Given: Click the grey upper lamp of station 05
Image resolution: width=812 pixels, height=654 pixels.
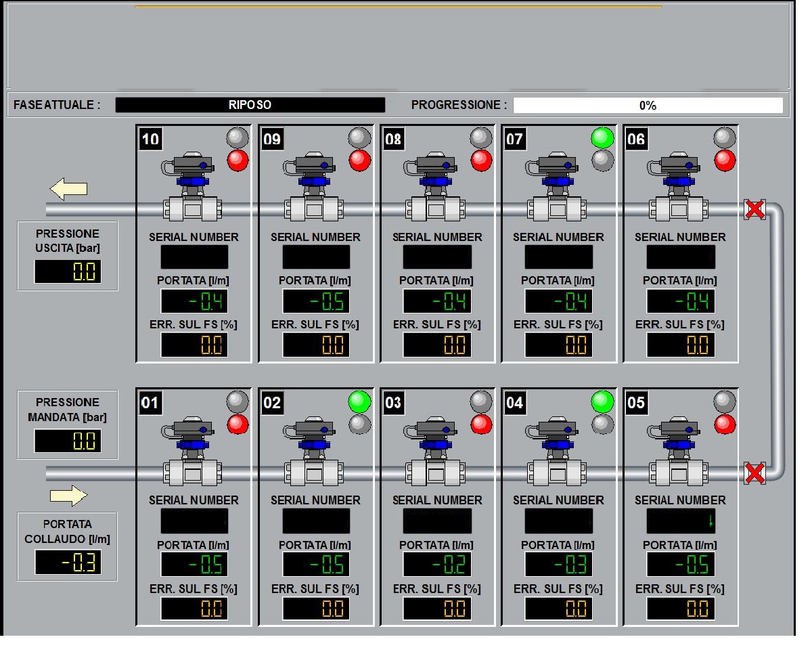Looking at the screenshot, I should click(x=725, y=402).
